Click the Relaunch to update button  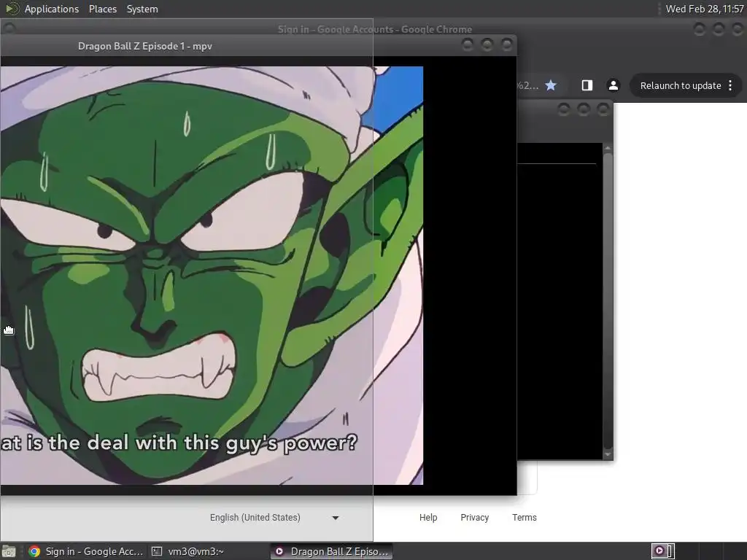tap(681, 86)
